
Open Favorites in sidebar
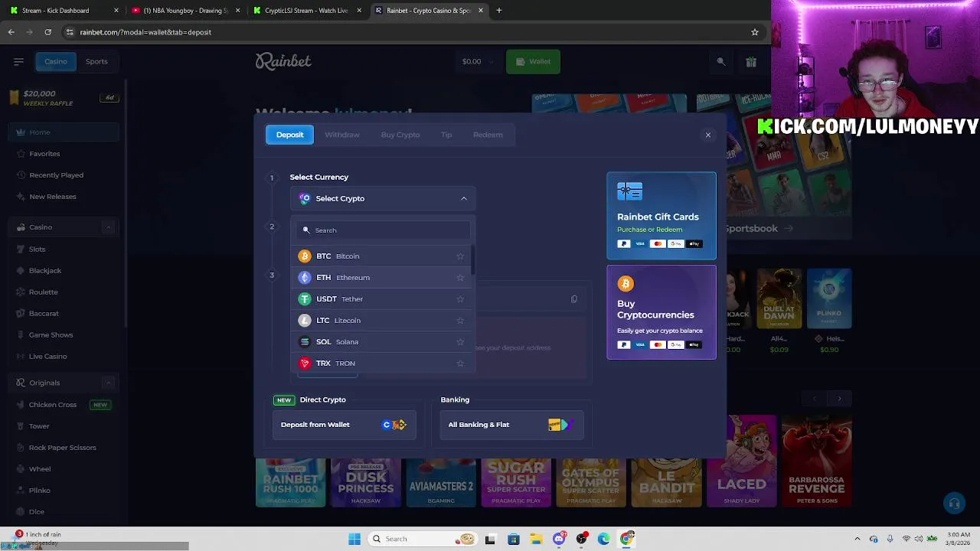click(x=64, y=154)
